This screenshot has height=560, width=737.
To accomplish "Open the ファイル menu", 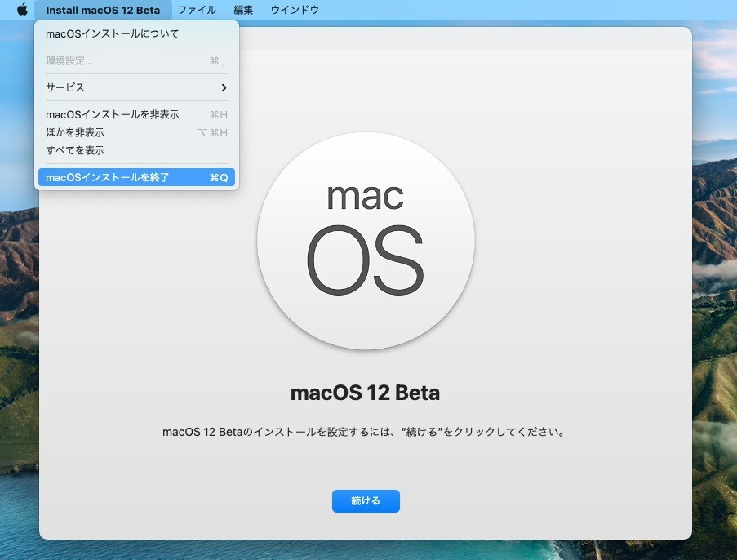I will pyautogui.click(x=197, y=10).
